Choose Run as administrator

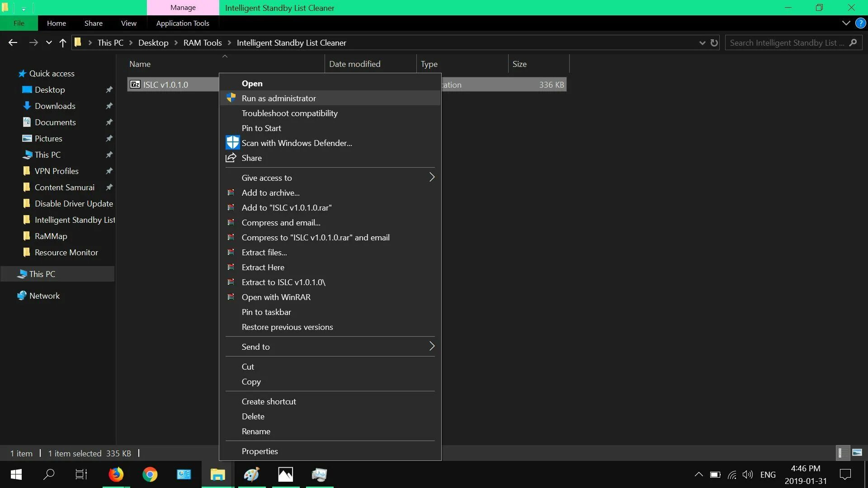278,98
